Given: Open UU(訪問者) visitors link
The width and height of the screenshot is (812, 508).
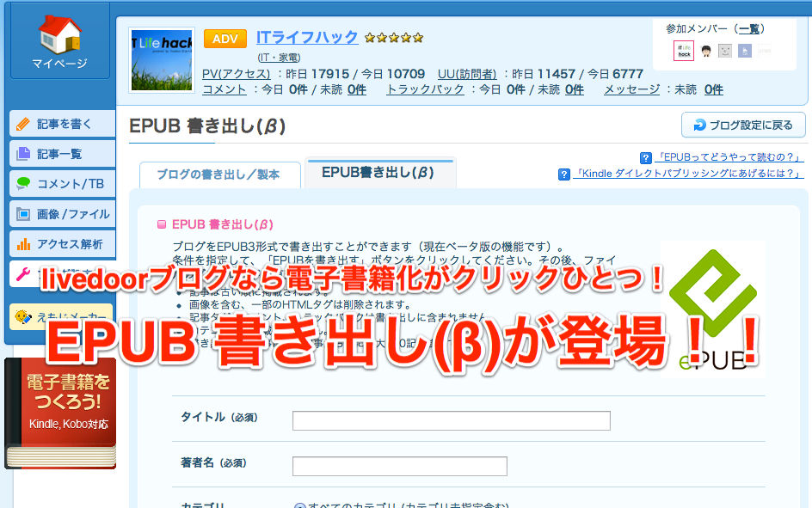Looking at the screenshot, I should tap(467, 74).
